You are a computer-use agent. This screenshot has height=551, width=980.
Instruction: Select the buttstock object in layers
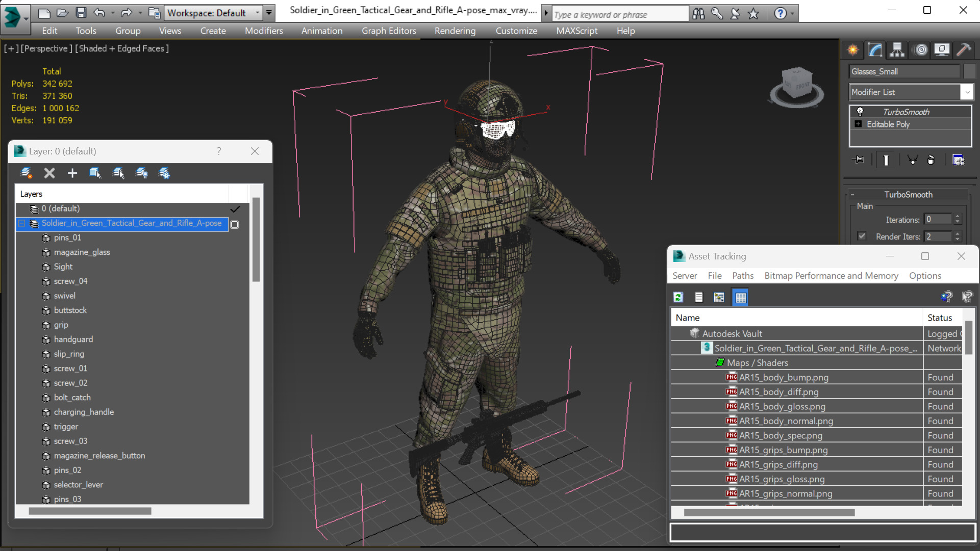tap(70, 310)
